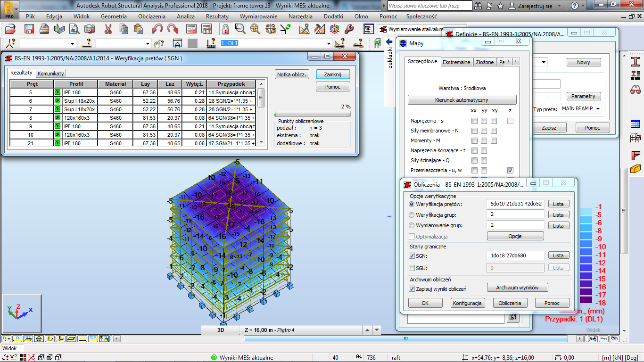This screenshot has height=362, width=644.
Task: Undo last action with red arrow
Action: tap(157, 28)
